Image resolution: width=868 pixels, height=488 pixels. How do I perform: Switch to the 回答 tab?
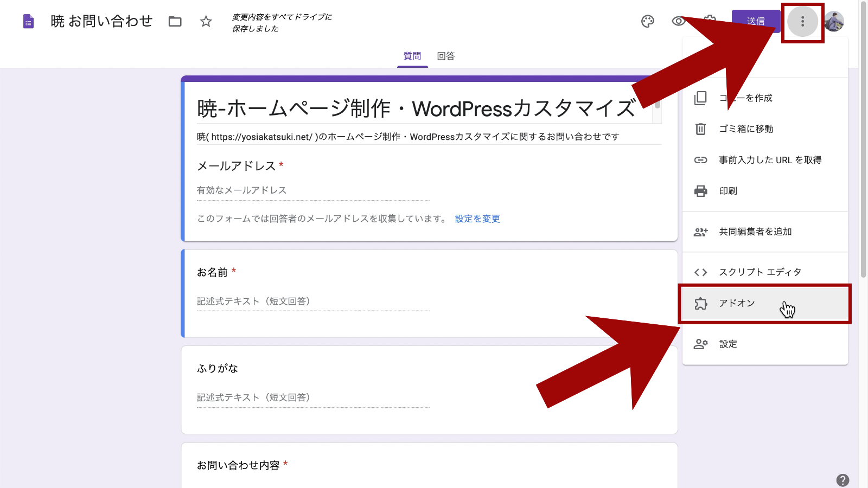coord(446,56)
